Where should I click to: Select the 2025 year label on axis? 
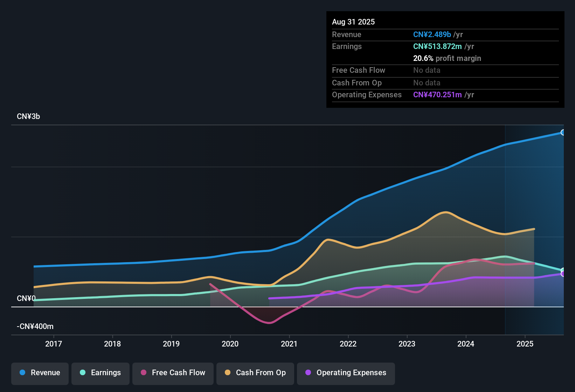(525, 344)
